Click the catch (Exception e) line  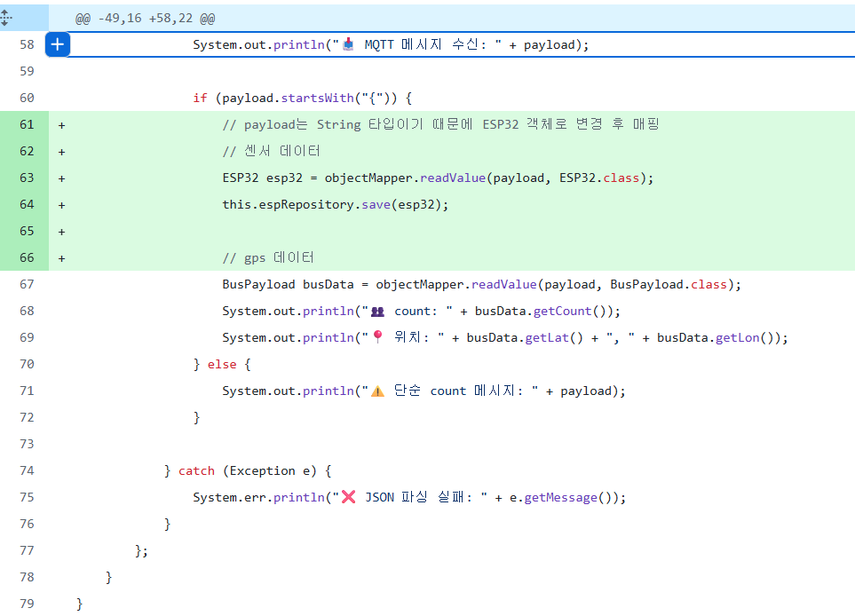click(x=248, y=470)
